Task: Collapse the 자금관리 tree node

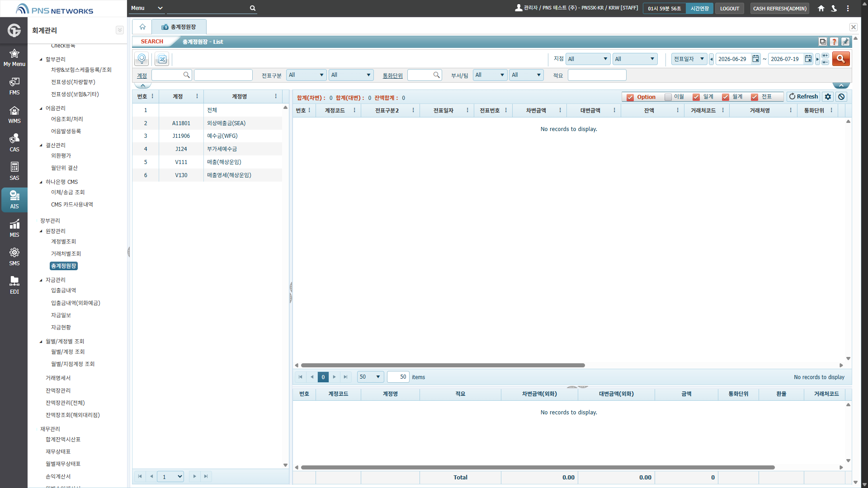Action: 41,280
